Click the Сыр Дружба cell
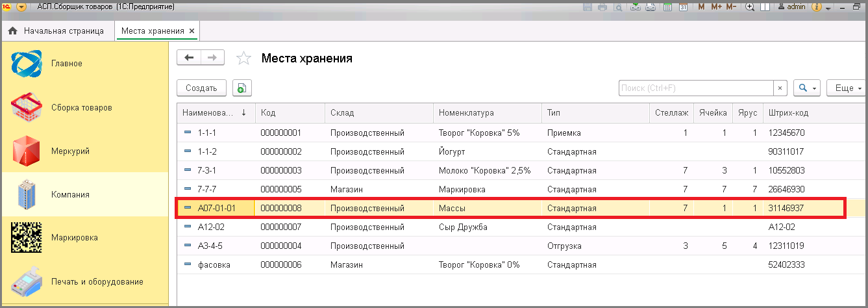The image size is (868, 308). (x=487, y=227)
